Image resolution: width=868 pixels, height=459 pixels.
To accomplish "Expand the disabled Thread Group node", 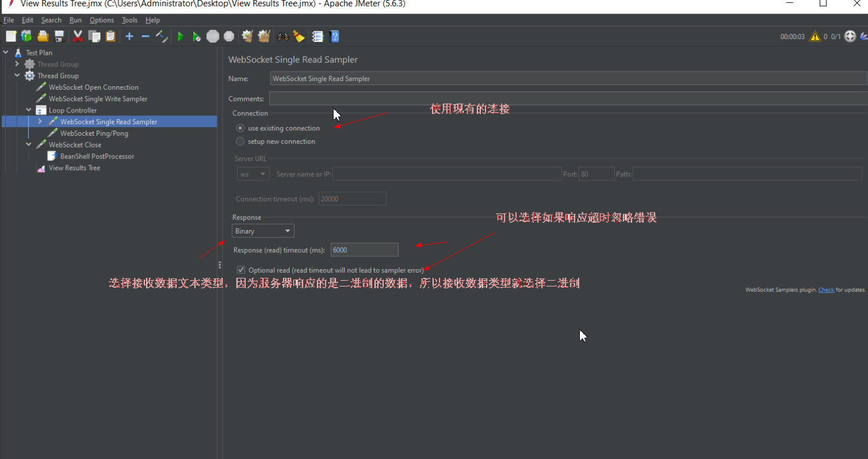I will coord(17,64).
